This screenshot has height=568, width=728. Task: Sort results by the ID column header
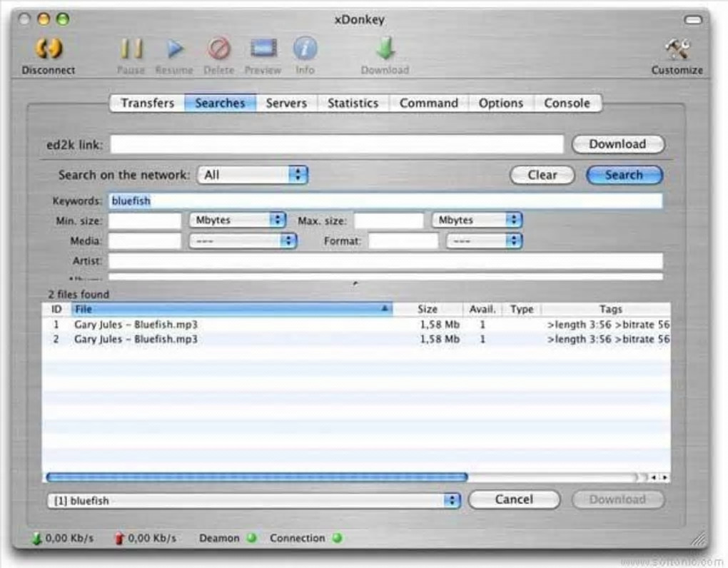(56, 310)
